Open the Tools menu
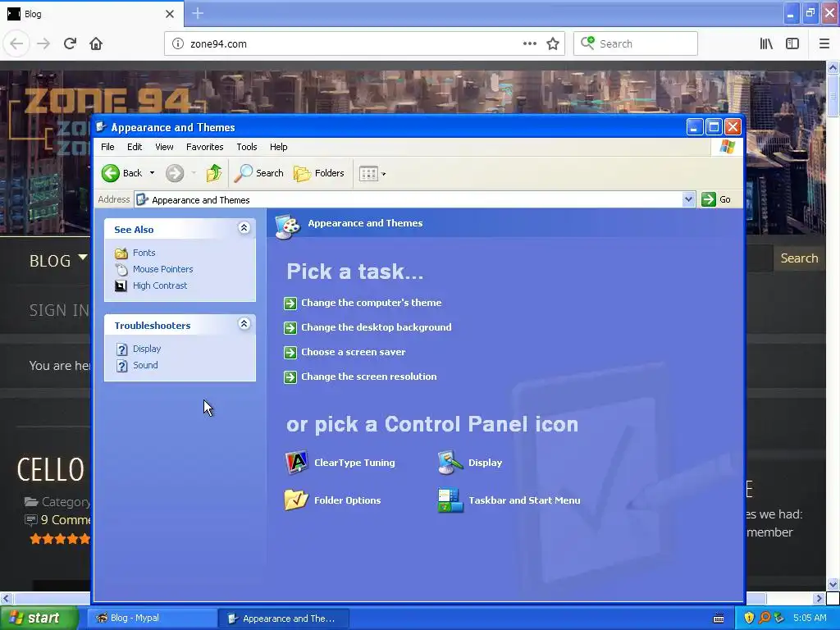The width and height of the screenshot is (840, 630). (x=247, y=147)
